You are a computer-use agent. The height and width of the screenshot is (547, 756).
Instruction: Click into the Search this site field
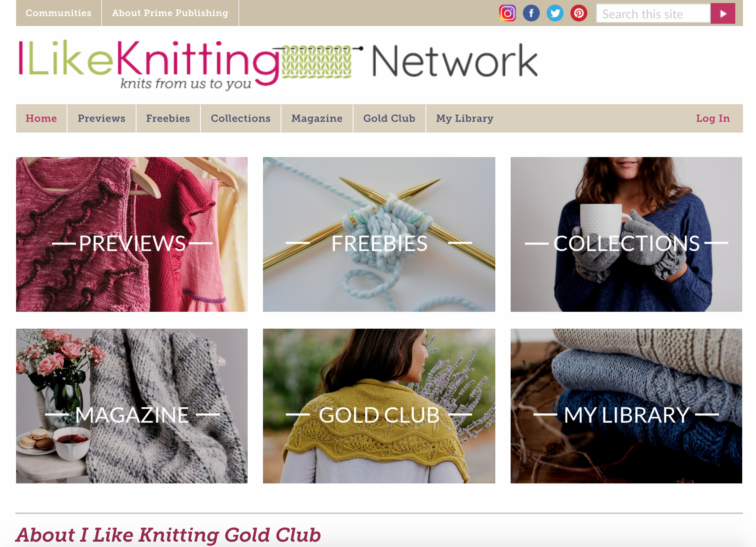point(653,13)
